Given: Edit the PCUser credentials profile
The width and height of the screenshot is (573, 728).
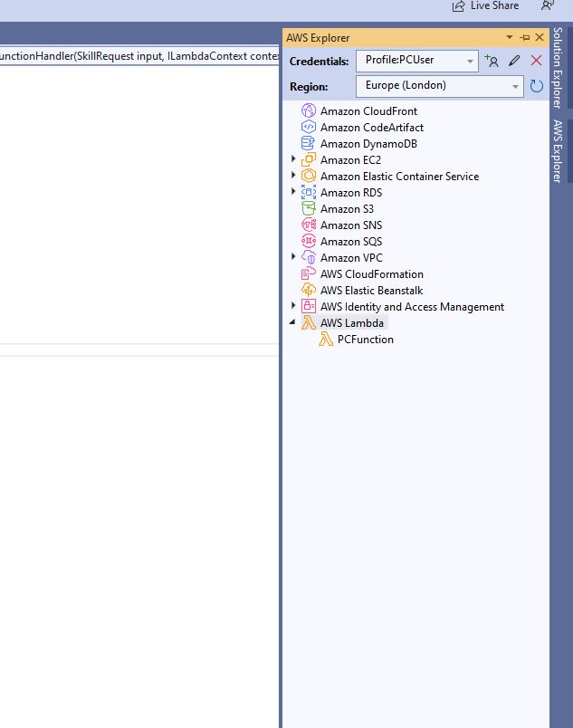Looking at the screenshot, I should (x=514, y=61).
